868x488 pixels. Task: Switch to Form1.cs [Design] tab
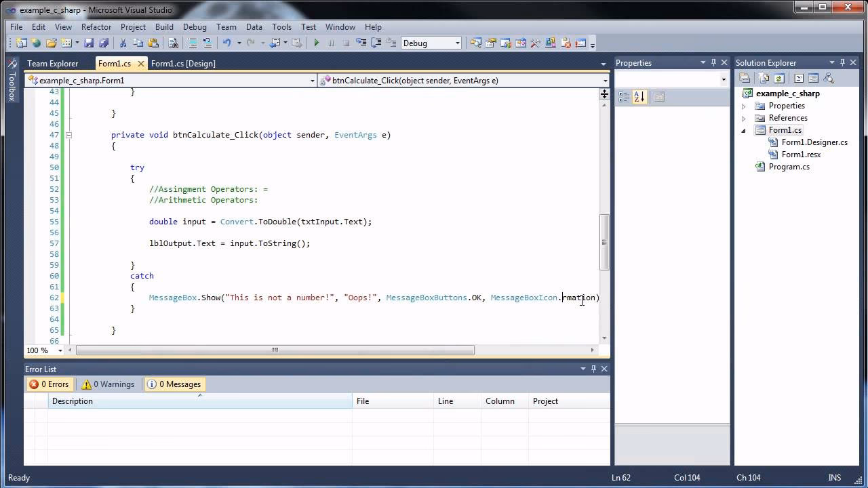[x=183, y=64]
